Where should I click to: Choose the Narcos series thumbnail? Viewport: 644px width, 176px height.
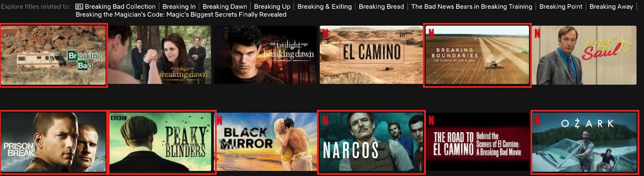371,142
